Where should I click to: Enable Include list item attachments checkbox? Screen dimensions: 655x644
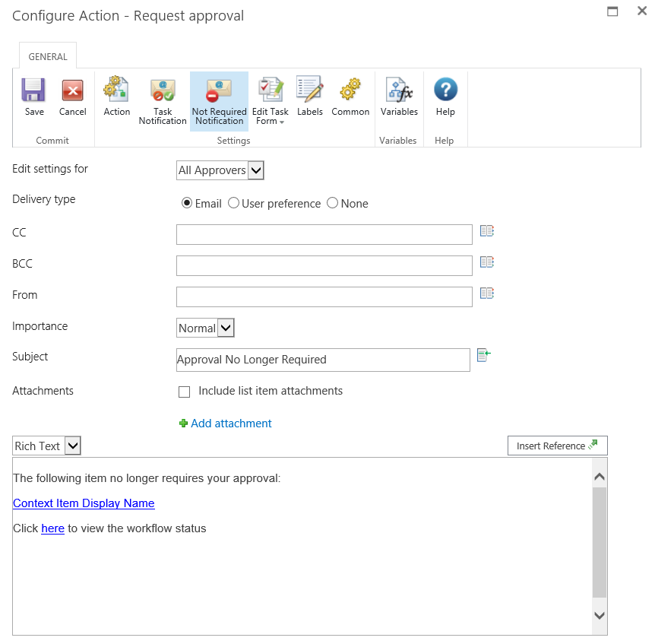[x=184, y=392]
